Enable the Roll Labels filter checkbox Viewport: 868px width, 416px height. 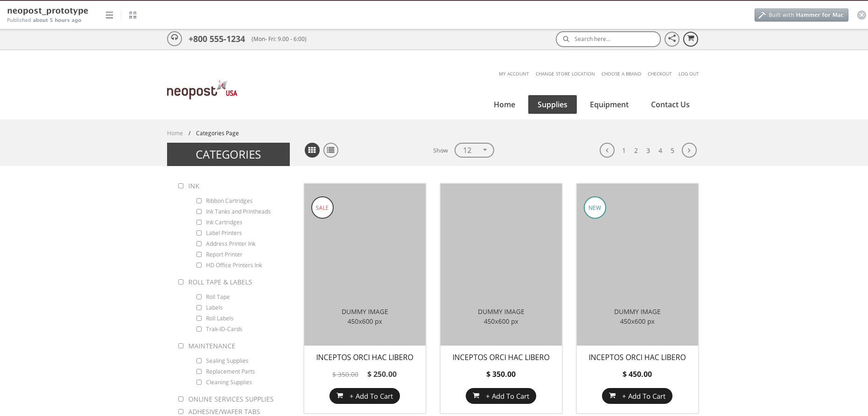coord(199,319)
